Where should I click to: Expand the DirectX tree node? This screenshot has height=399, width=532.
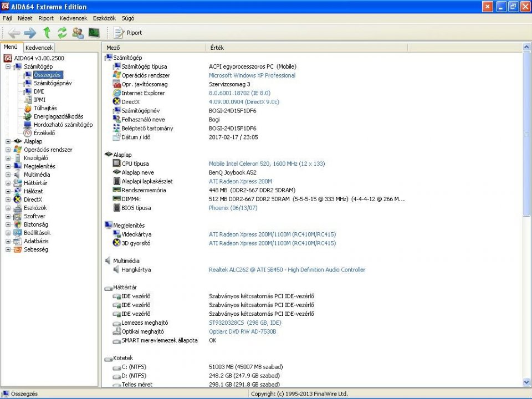coord(8,200)
